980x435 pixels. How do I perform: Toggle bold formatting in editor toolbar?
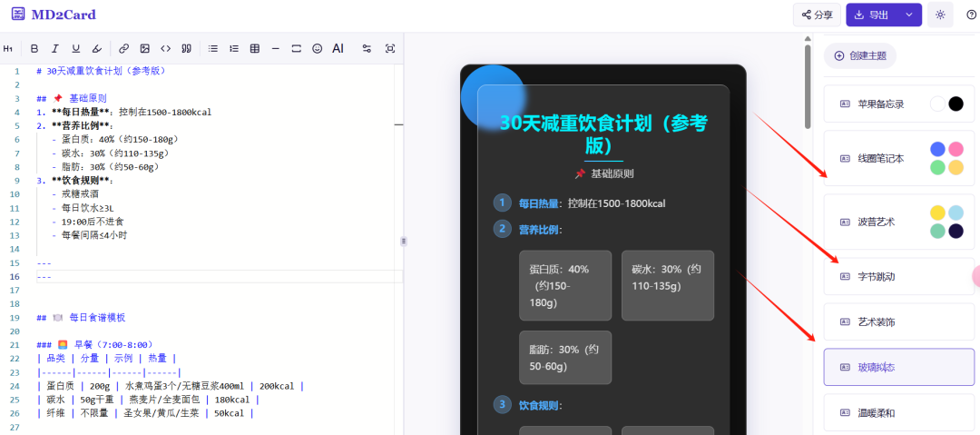34,48
